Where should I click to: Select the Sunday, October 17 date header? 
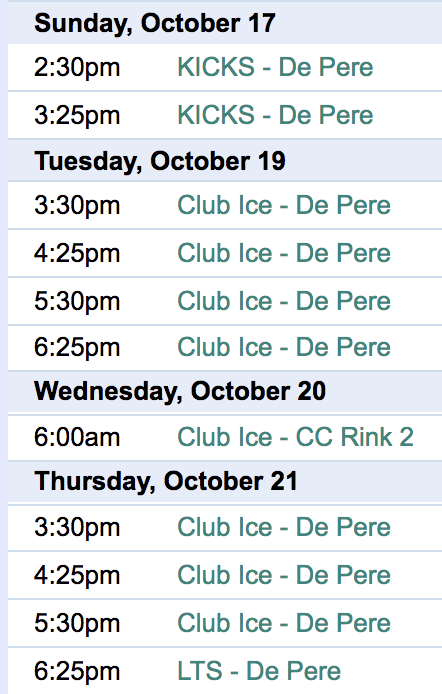coord(155,23)
